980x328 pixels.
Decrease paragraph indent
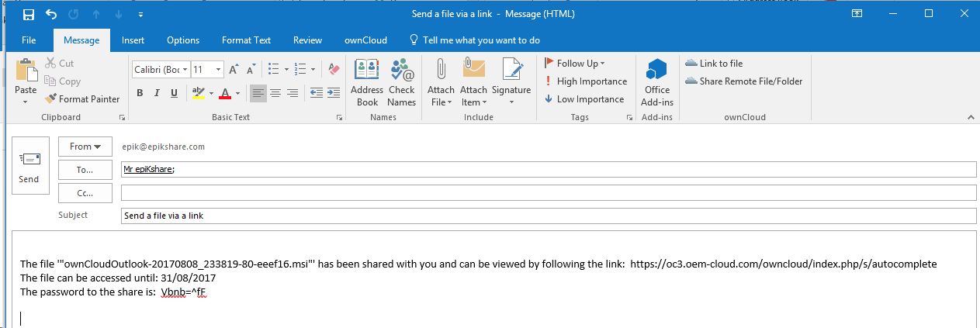(317, 93)
